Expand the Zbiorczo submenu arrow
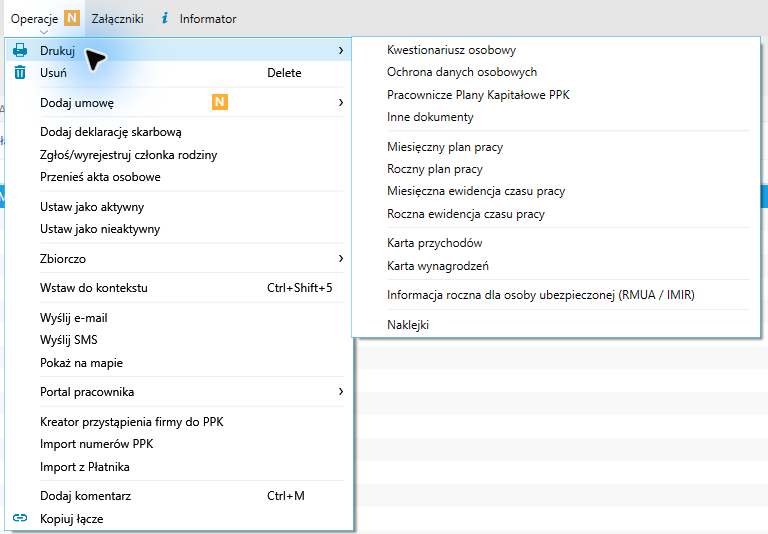Image resolution: width=768 pixels, height=534 pixels. (341, 258)
